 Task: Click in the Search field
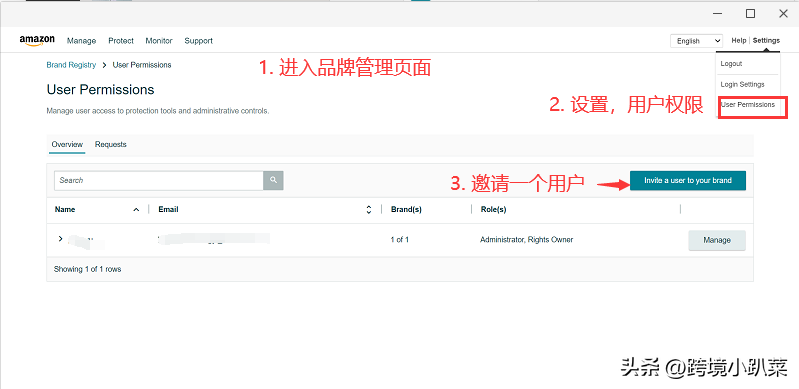158,180
